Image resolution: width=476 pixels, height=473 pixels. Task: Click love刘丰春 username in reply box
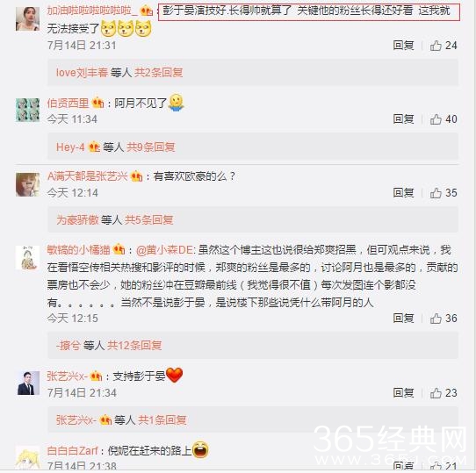pos(82,73)
